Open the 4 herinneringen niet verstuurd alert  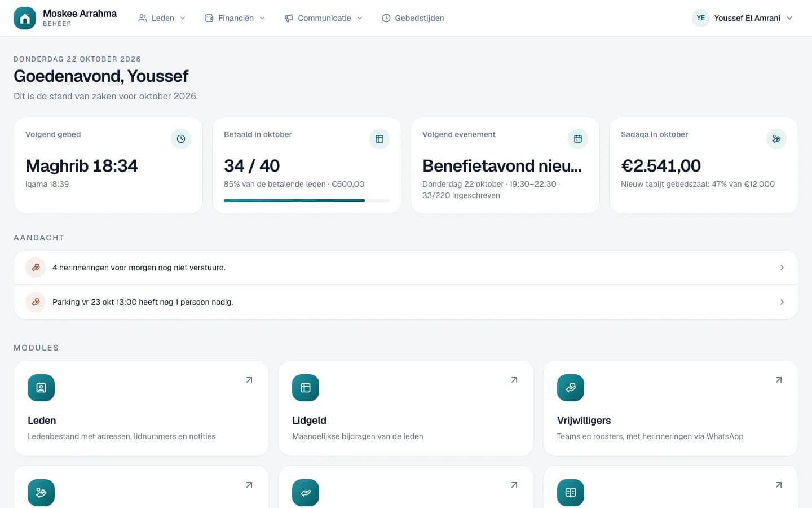tap(406, 268)
